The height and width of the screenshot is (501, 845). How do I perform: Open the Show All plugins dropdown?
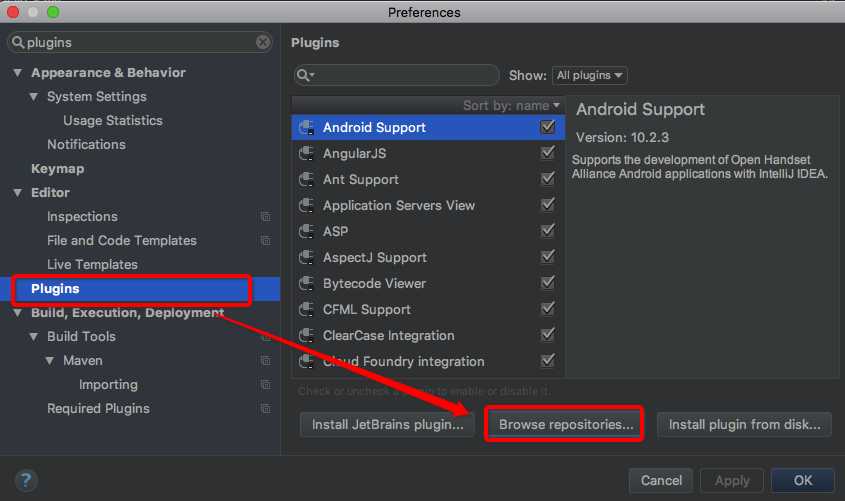590,75
